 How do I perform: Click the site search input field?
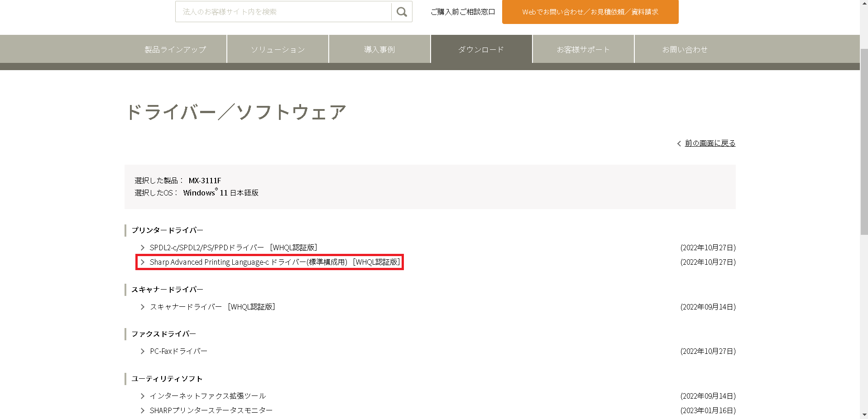click(x=283, y=12)
